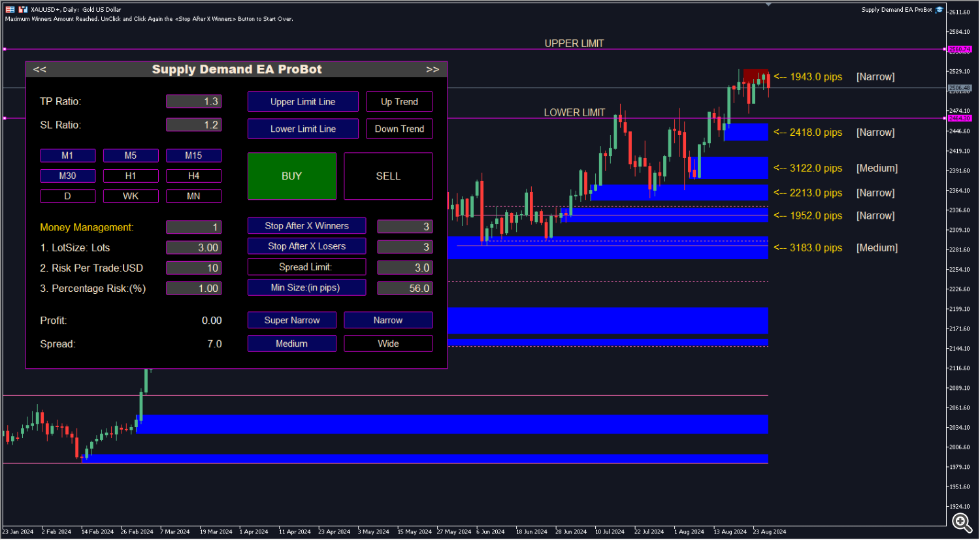Viewport: 980px width, 540px height.
Task: Toggle the M30 timeframe button
Action: (x=68, y=176)
